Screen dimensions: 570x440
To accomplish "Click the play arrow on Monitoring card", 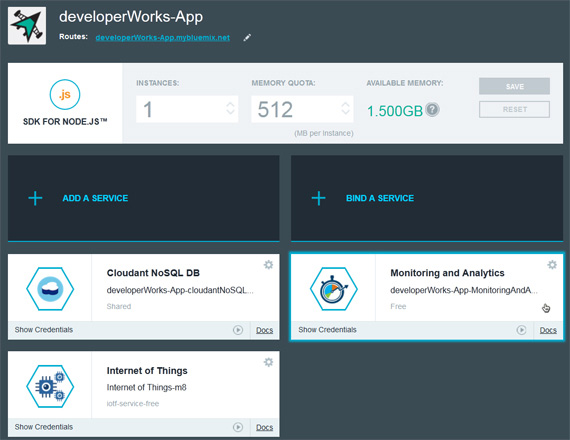I will click(521, 330).
